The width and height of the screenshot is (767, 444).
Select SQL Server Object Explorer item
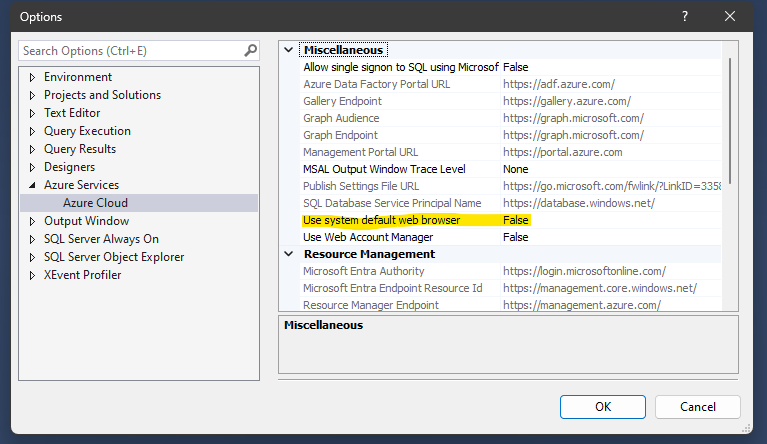point(114,257)
